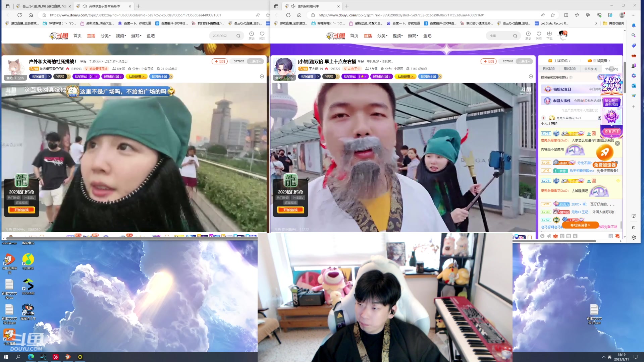The image size is (644, 362).
Task: Click the Douyu logo in right window
Action: click(x=335, y=36)
